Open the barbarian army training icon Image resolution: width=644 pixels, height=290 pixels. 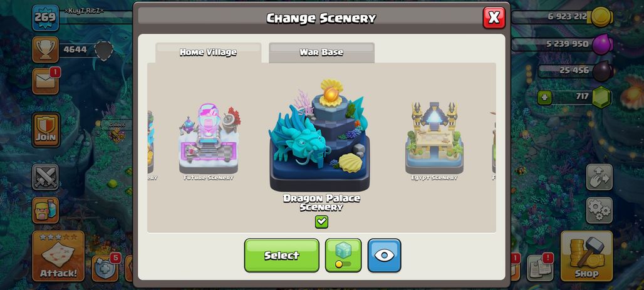(x=45, y=210)
